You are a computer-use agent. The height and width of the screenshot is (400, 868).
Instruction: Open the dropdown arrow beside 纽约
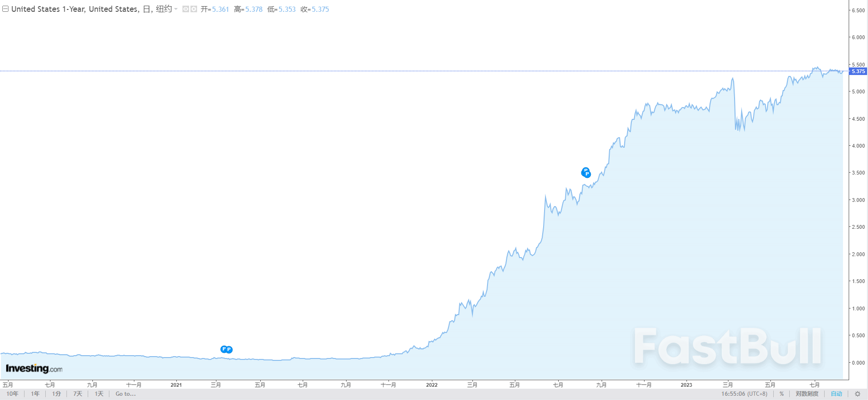176,9
